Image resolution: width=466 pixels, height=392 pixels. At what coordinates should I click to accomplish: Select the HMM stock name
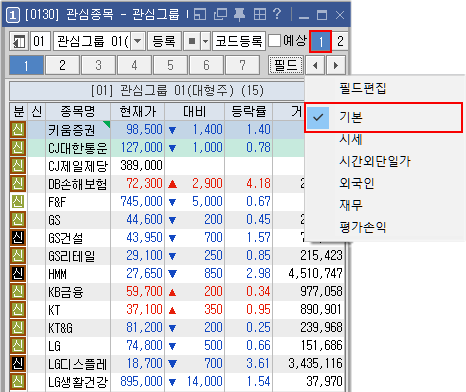tap(57, 274)
